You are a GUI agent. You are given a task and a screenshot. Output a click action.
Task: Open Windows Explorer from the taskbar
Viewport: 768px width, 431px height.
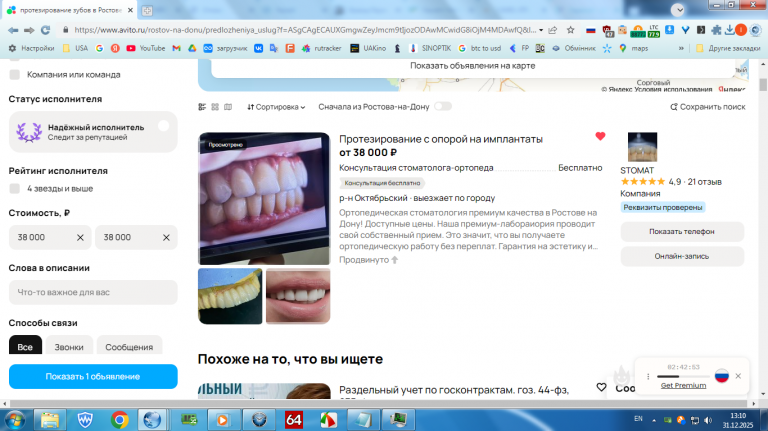(49, 420)
